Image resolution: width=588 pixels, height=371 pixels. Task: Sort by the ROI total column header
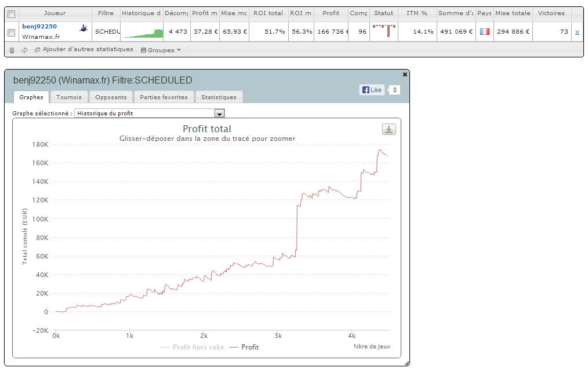click(268, 13)
